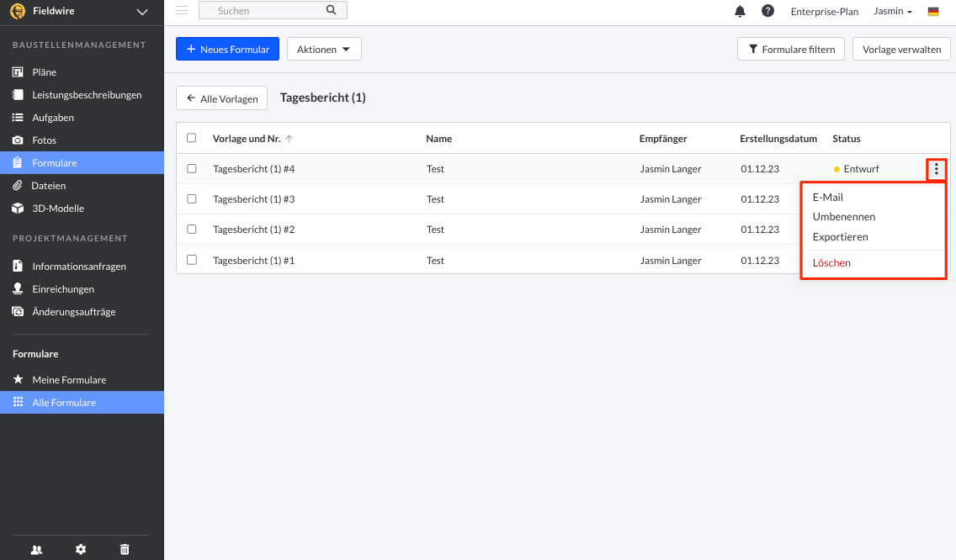Screen dimensions: 956x560
Task: Open the help question mark icon
Action: (767, 11)
